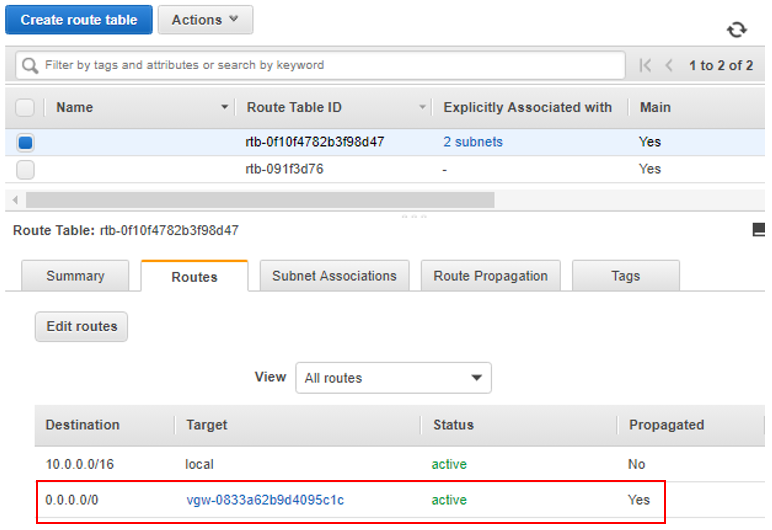Open the Name column sort dropdown
Viewport: 772px width, 530px height.
click(224, 107)
